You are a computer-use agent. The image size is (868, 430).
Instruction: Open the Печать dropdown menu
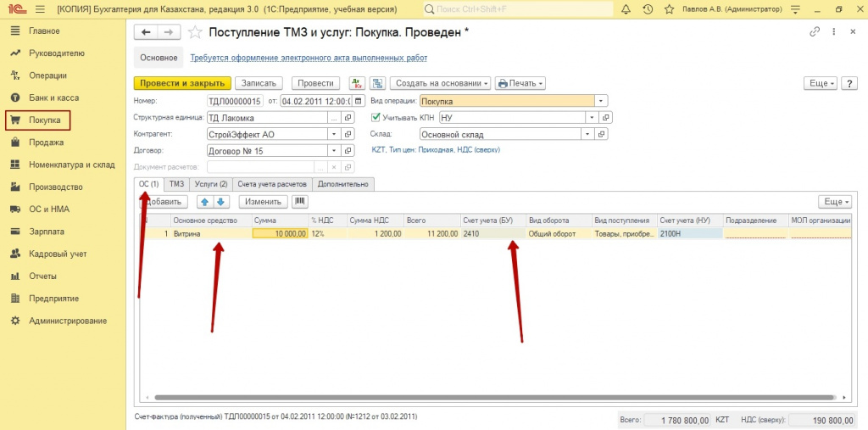[520, 83]
